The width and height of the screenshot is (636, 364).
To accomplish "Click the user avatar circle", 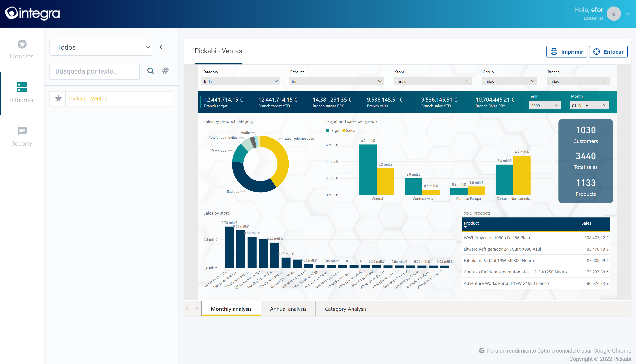I will [x=614, y=14].
